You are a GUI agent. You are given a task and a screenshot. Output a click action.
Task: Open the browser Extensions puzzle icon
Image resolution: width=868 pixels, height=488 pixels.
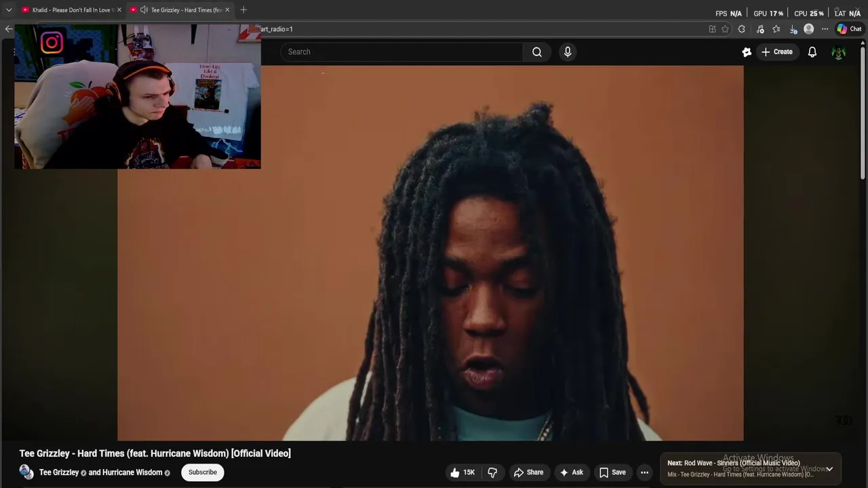point(742,29)
